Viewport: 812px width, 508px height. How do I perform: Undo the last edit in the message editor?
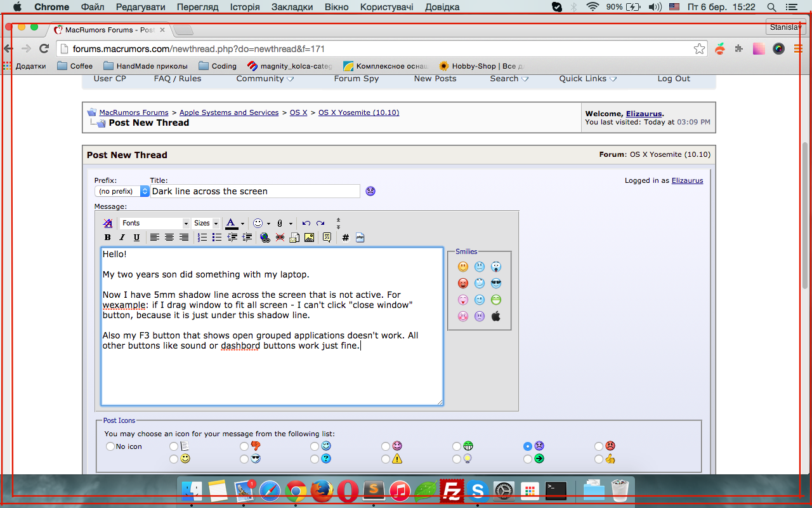[x=306, y=223]
